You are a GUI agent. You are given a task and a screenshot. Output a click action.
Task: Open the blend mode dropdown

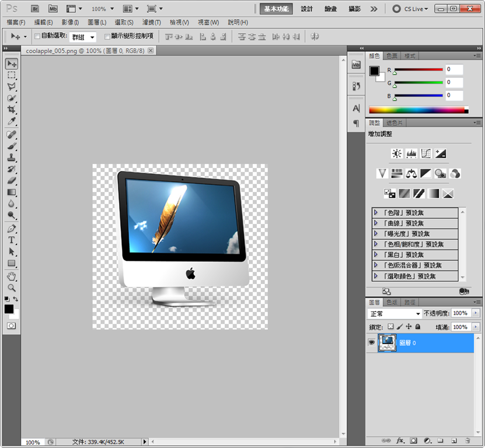395,313
